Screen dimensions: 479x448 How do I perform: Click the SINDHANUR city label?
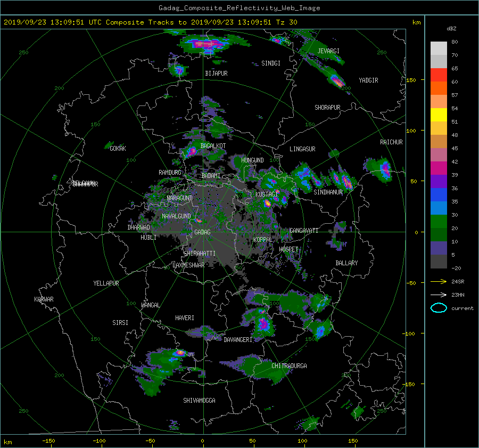328,192
